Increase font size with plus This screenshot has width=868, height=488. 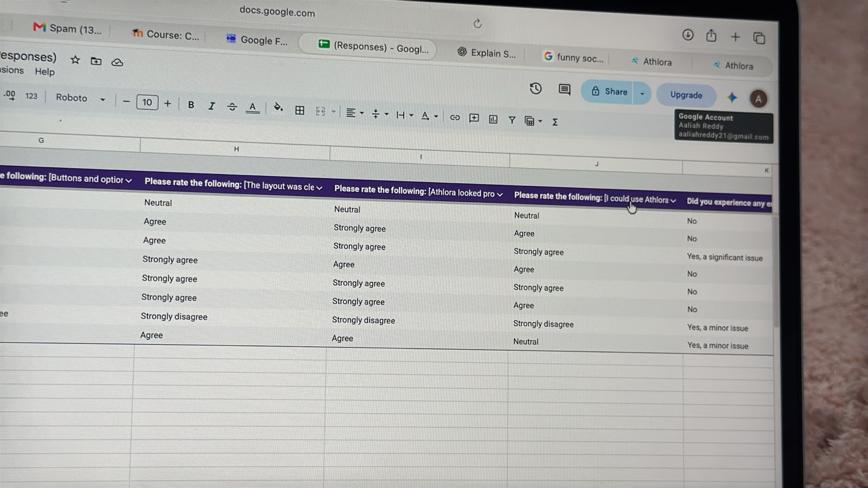pyautogui.click(x=168, y=104)
